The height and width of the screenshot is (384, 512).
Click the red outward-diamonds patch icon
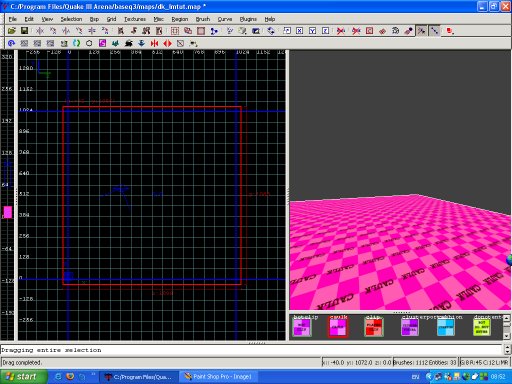point(167,43)
